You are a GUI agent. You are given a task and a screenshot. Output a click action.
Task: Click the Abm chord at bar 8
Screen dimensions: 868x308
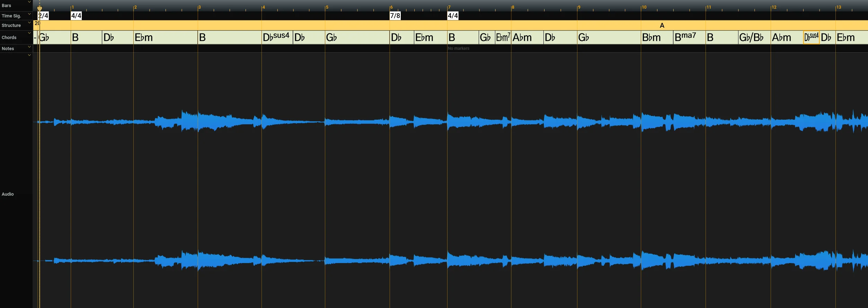tap(527, 37)
